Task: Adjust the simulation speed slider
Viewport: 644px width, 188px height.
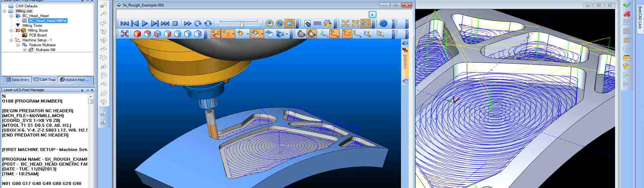Action: tap(242, 24)
